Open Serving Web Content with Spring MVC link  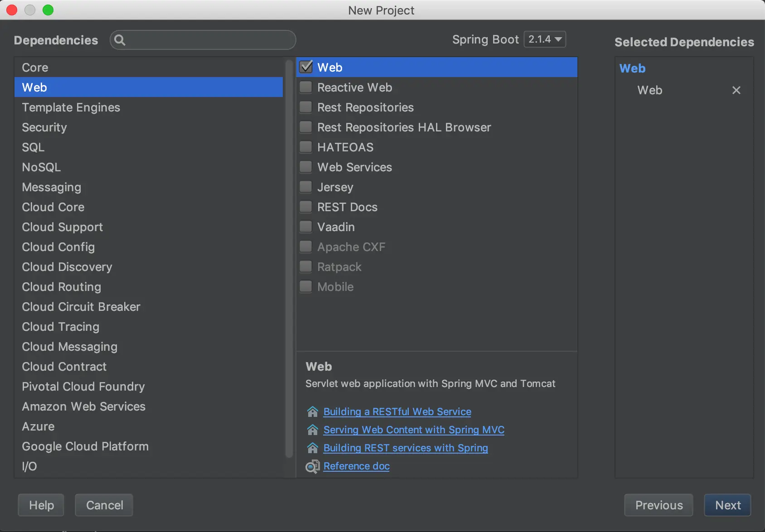pyautogui.click(x=414, y=430)
